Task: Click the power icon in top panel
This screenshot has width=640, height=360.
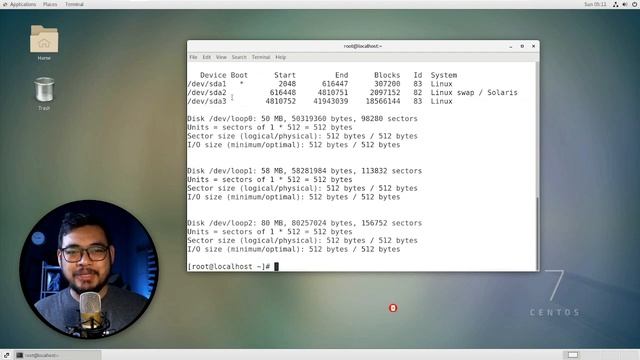Action: [635, 4]
